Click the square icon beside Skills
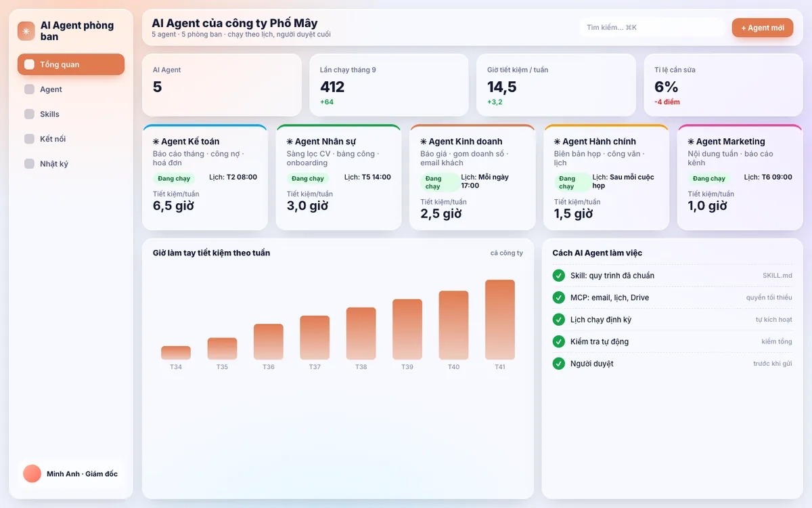 (x=29, y=114)
